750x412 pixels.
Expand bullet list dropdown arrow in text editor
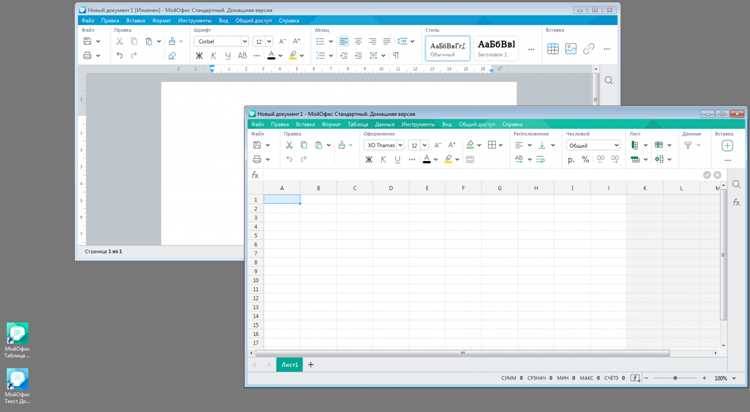coord(331,42)
